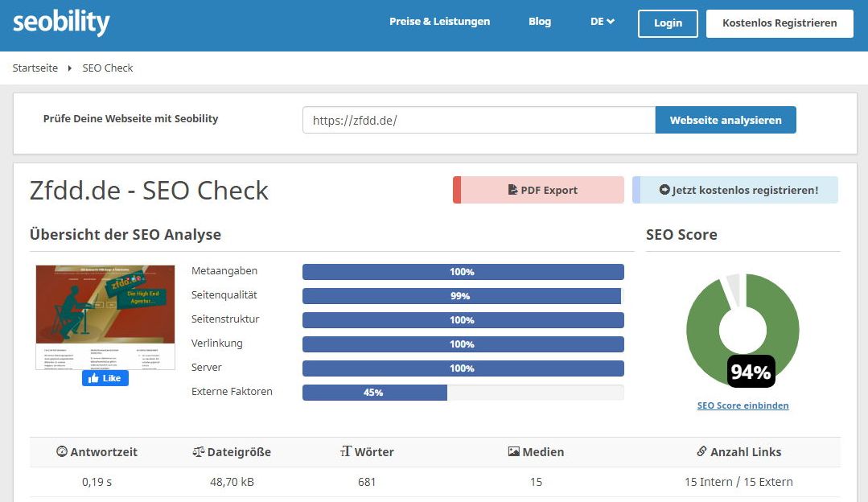868x502 pixels.
Task: Click the Antwortzeit clock icon
Action: 62,451
